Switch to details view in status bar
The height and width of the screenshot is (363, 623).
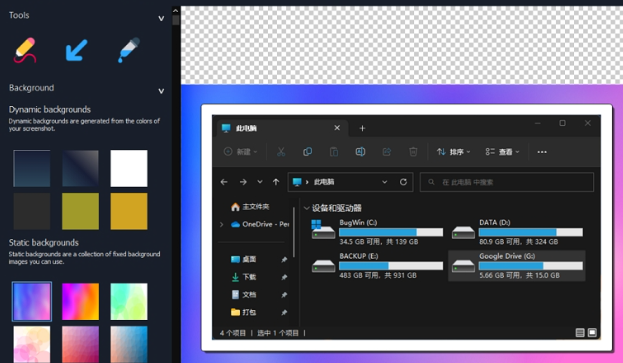coord(580,333)
